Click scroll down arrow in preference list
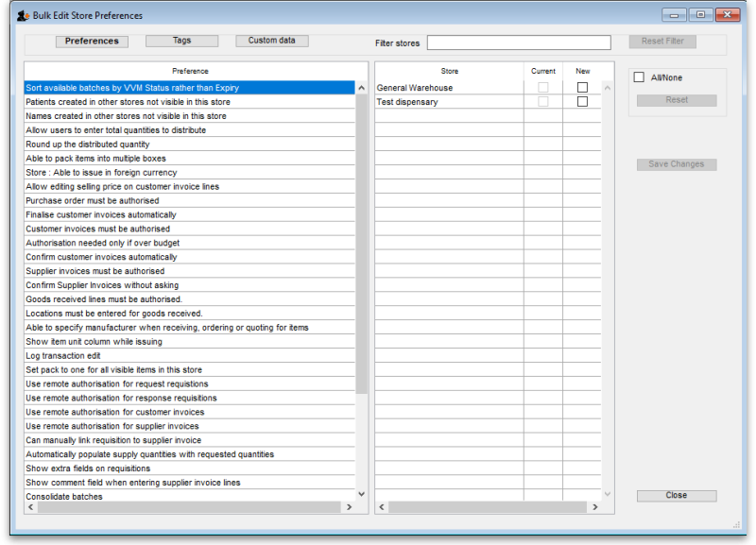The height and width of the screenshot is (545, 756). click(361, 494)
